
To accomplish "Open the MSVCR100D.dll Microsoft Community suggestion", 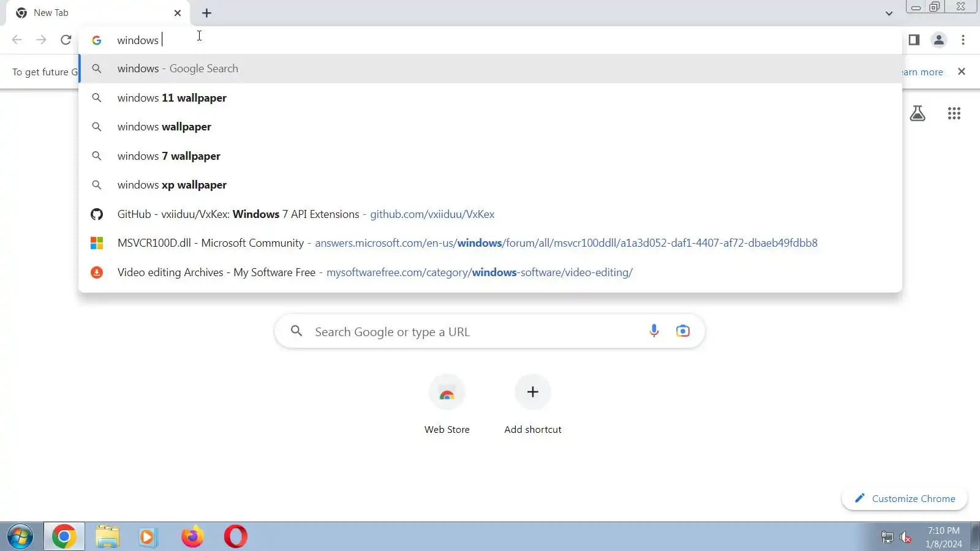I will pyautogui.click(x=490, y=243).
